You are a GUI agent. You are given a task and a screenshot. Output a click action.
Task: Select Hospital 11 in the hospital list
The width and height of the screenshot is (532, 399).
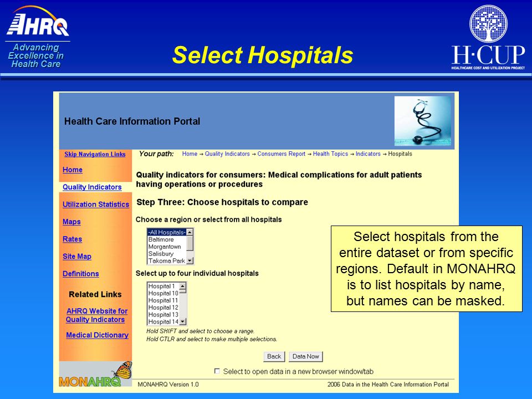point(163,300)
